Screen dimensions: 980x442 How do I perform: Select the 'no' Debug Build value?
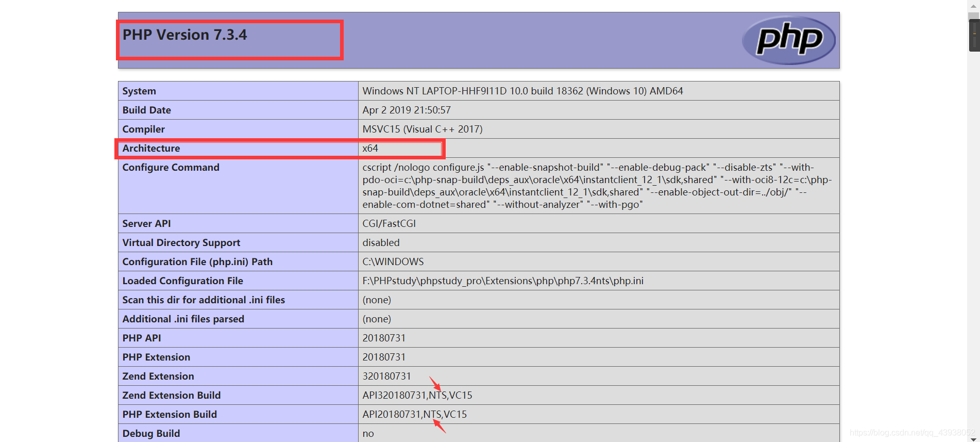(x=368, y=433)
